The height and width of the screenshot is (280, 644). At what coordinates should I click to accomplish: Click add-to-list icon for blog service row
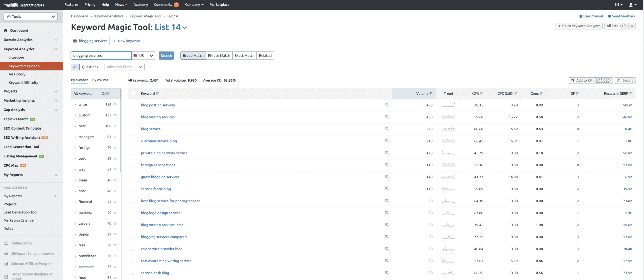(x=386, y=129)
